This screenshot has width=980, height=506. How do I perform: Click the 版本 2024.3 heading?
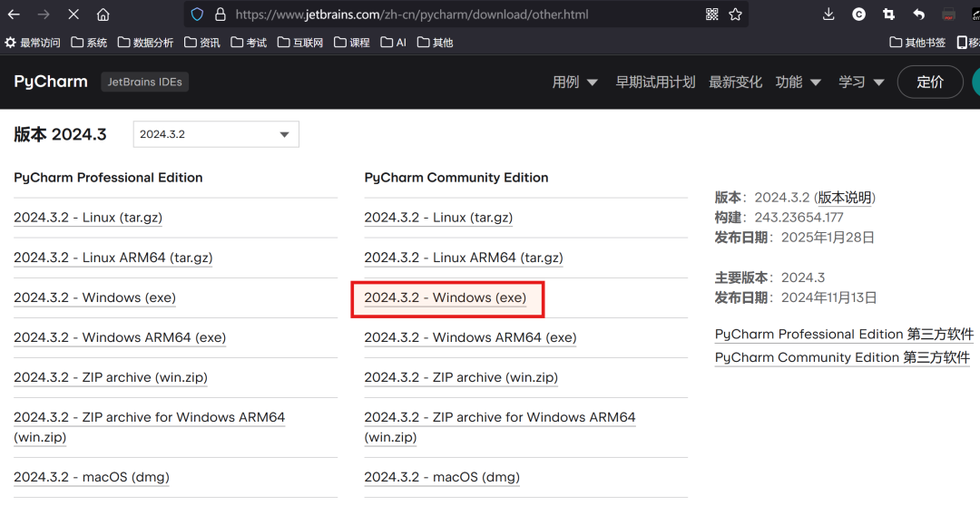pyautogui.click(x=60, y=134)
